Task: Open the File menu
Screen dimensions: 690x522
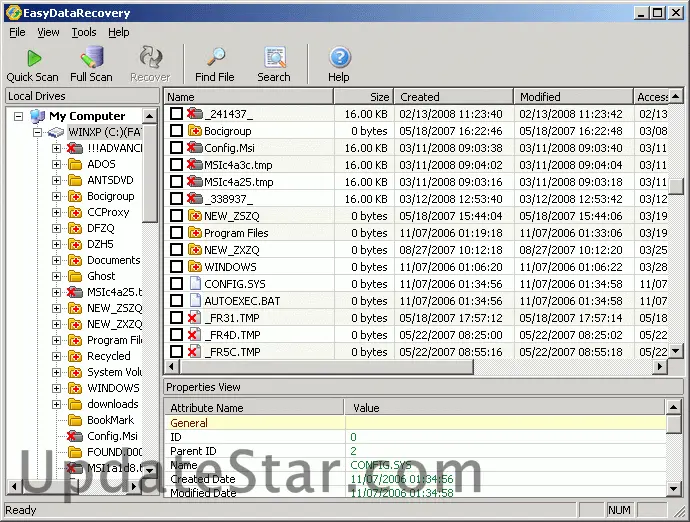Action: click(x=17, y=32)
